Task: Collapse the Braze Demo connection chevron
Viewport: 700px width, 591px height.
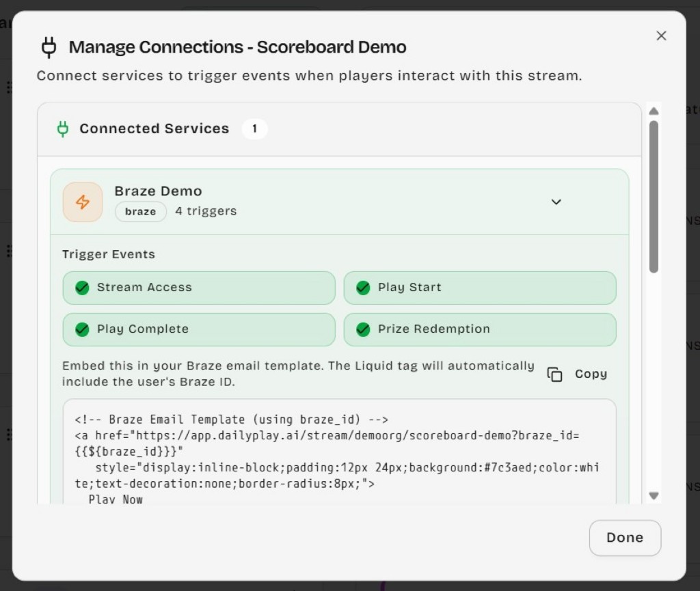Action: click(556, 202)
